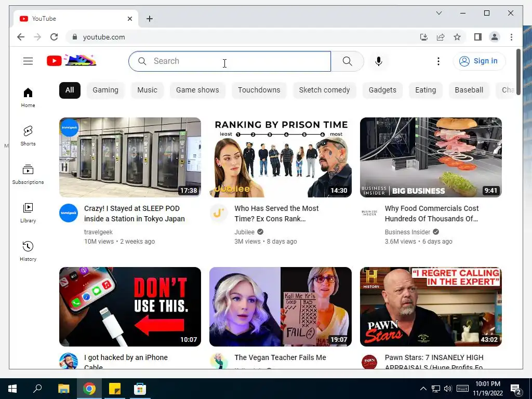Open the travelgeek channel avatar
Image resolution: width=532 pixels, height=399 pixels.
click(x=69, y=213)
